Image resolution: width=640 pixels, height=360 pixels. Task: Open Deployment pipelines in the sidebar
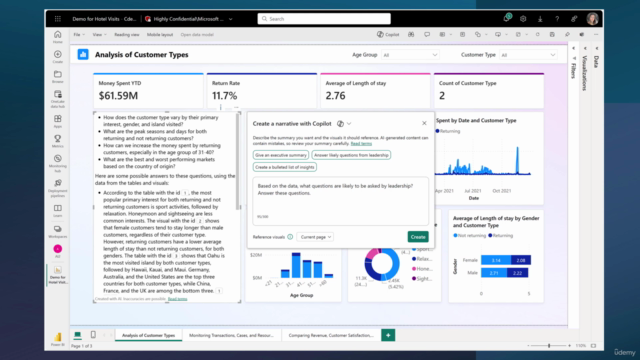pos(58,188)
